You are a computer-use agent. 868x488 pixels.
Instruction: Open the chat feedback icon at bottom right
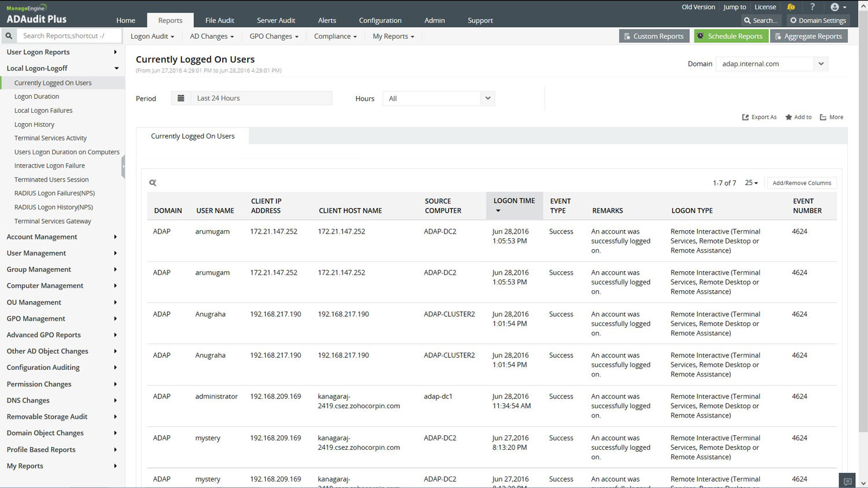coord(847,481)
